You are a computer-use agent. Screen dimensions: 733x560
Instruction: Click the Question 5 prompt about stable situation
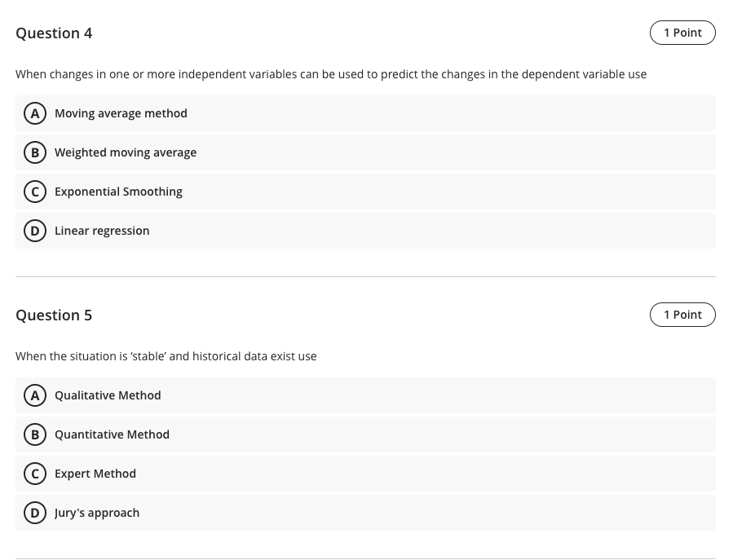pyautogui.click(x=166, y=356)
